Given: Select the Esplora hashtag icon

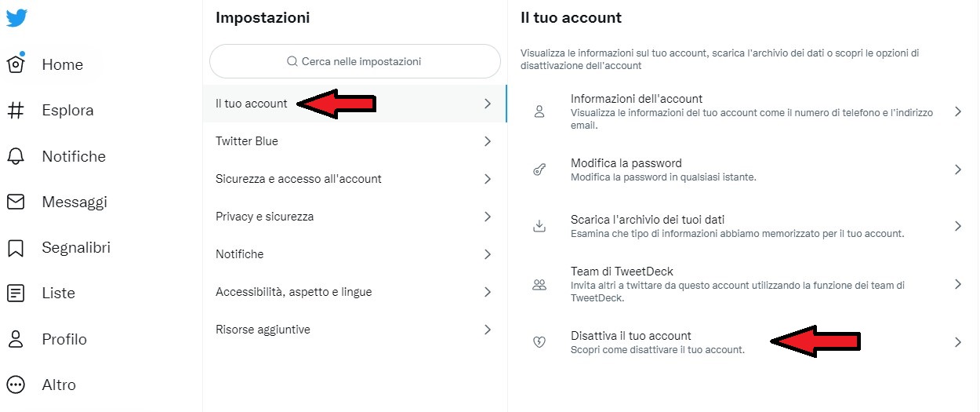Looking at the screenshot, I should tap(16, 111).
